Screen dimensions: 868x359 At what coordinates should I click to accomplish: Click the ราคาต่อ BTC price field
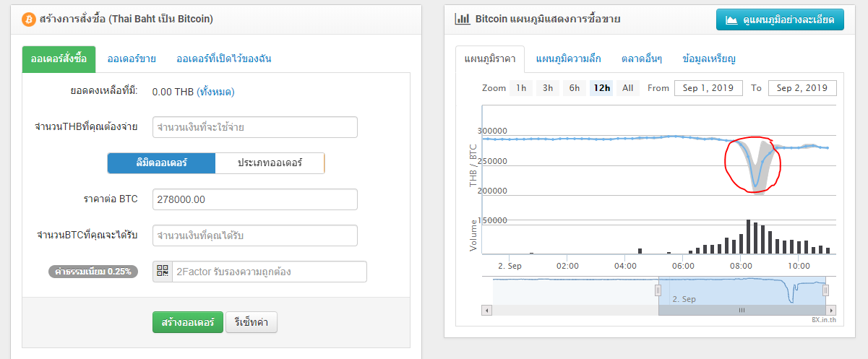pos(255,199)
